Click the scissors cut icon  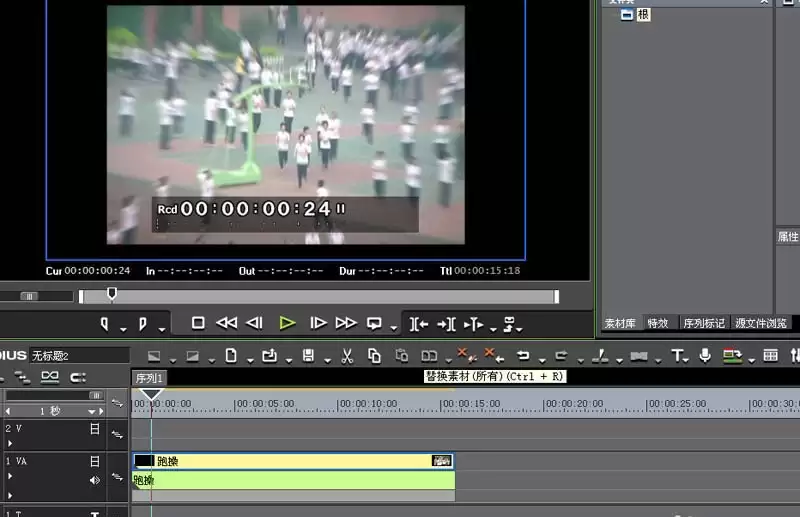coord(347,356)
